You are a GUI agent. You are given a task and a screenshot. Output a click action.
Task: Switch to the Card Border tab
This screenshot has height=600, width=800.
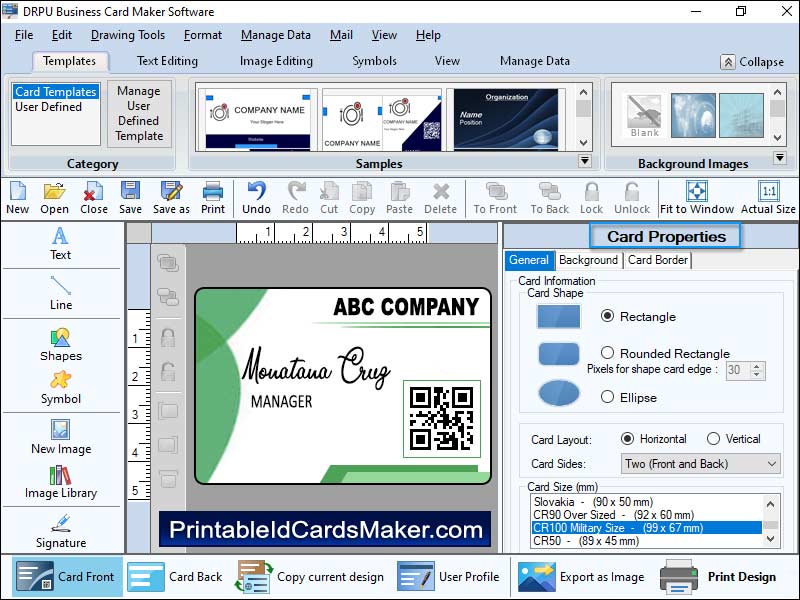657,260
